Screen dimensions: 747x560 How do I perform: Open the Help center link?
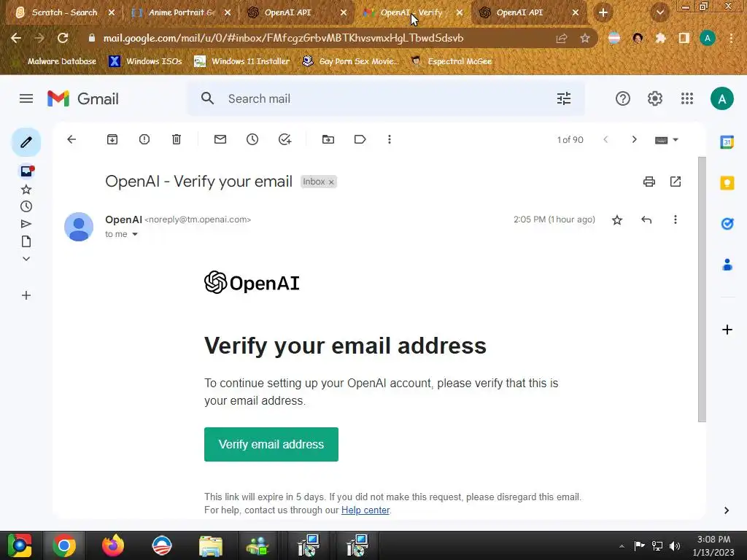coord(365,510)
